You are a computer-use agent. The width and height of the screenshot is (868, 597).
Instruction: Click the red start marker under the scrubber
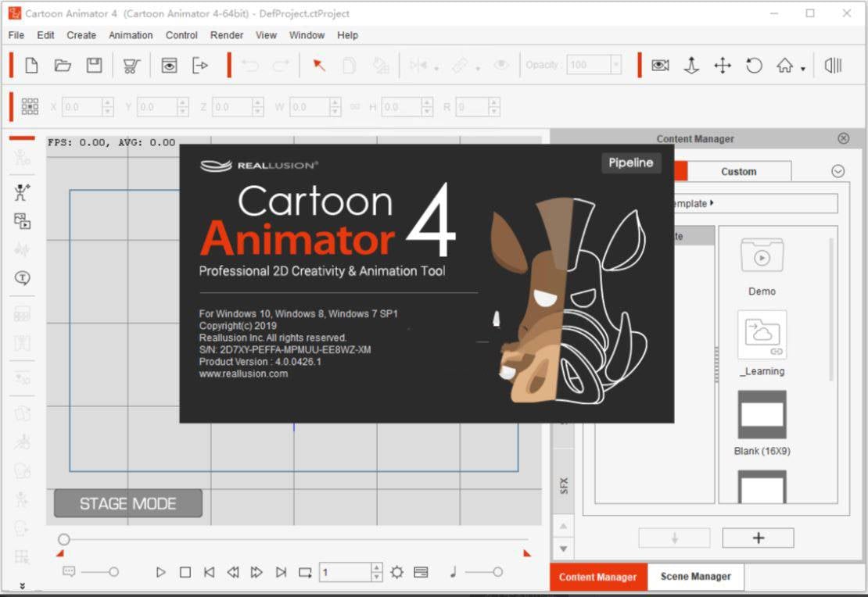coord(60,553)
